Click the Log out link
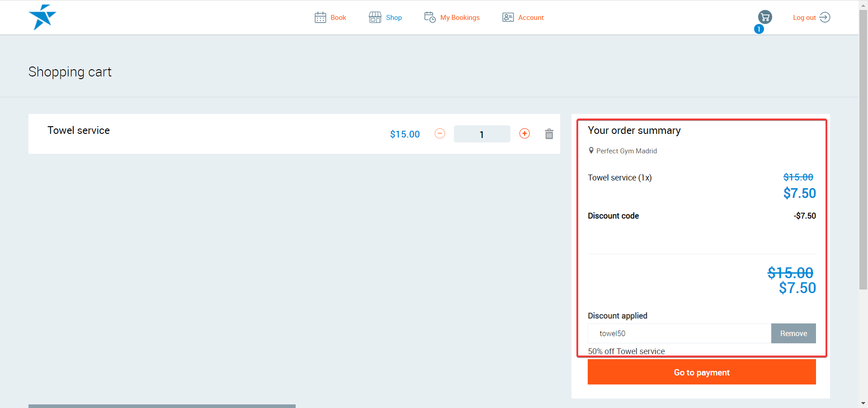 (x=804, y=18)
